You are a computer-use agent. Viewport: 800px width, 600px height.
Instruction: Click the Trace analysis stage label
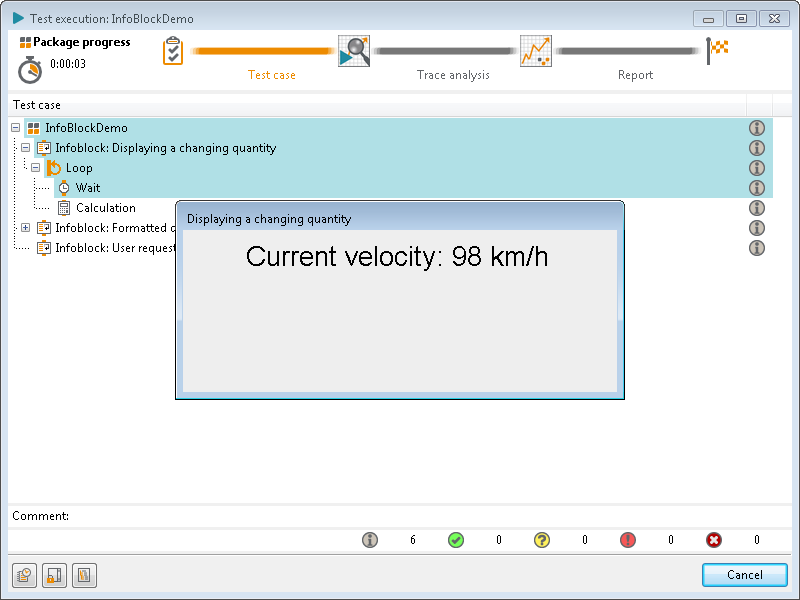(x=453, y=75)
